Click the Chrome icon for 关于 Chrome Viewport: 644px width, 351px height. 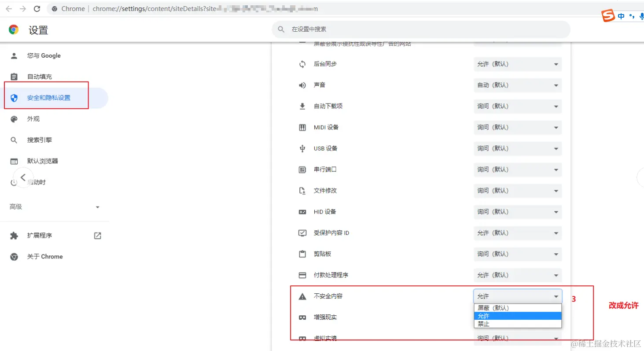click(x=14, y=257)
